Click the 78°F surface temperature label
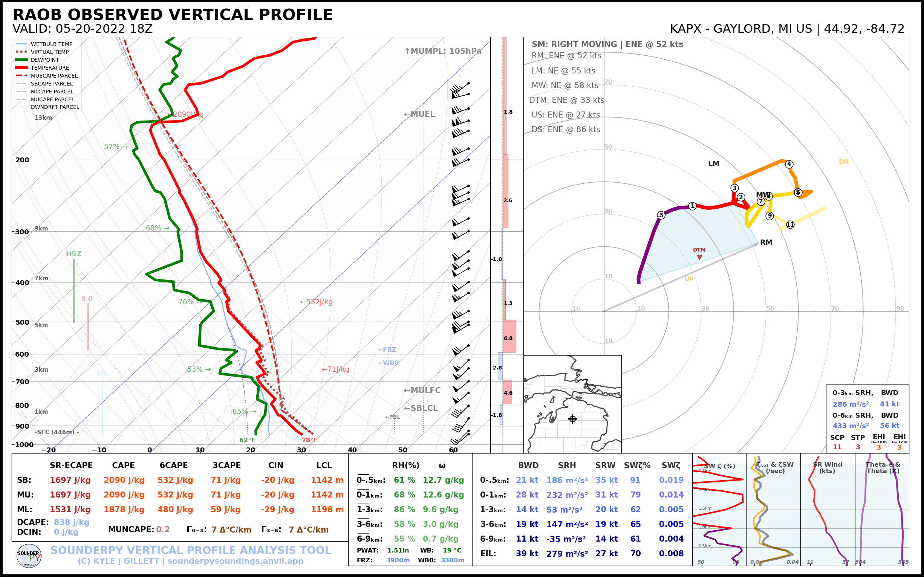Viewport: 924px width, 577px height. click(309, 440)
